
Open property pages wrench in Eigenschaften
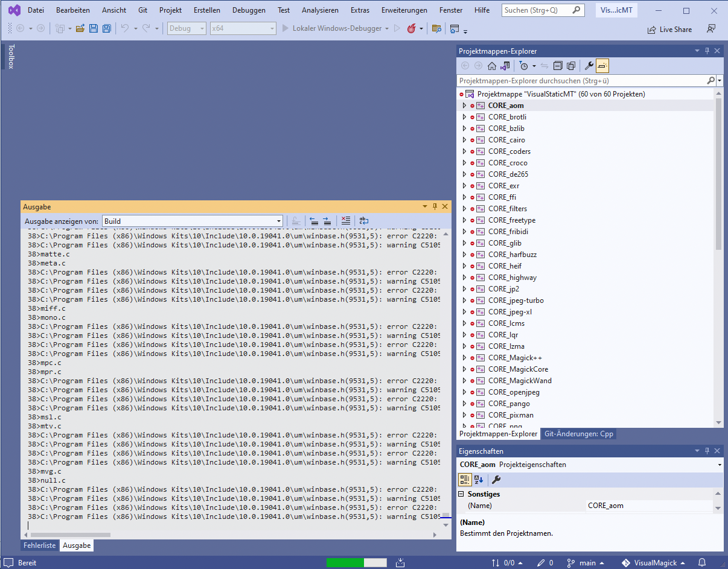coord(496,480)
